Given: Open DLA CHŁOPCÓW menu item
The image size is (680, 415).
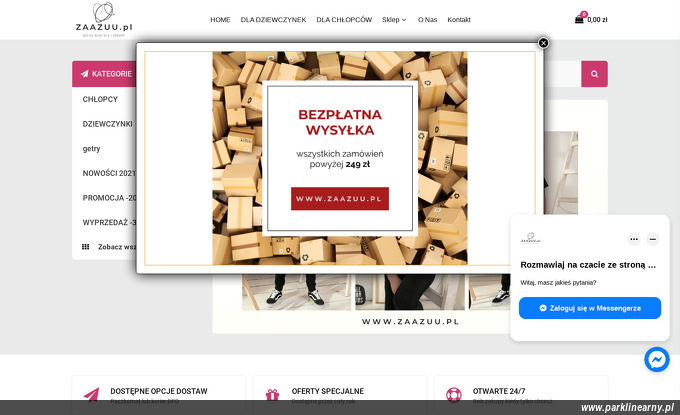Looking at the screenshot, I should click(344, 20).
